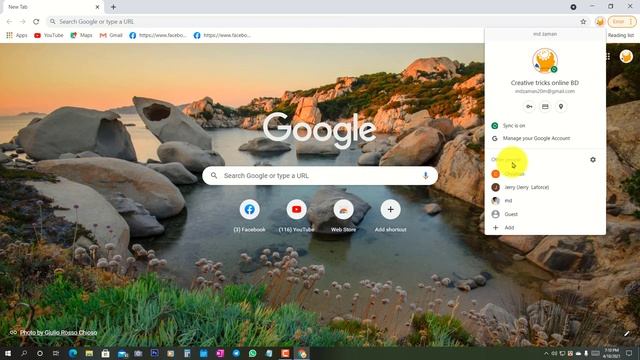Open the Maps bookmark
This screenshot has width=640, height=360.
(81, 36)
